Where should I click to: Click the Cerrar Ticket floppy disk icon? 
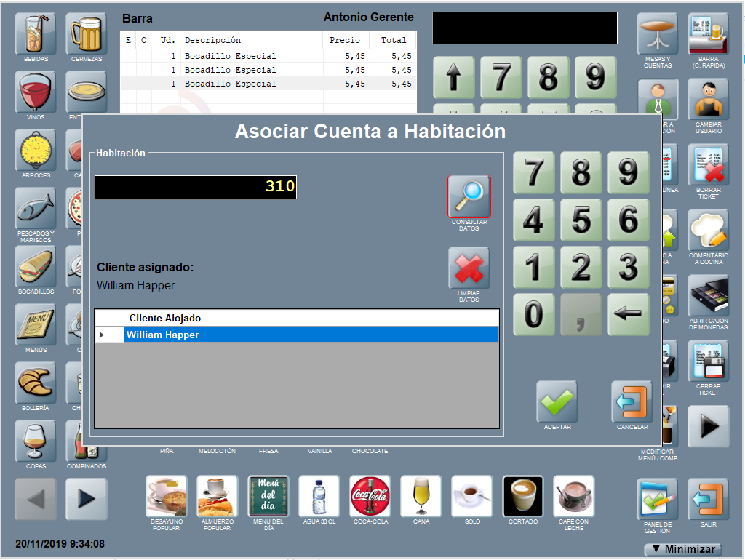(x=708, y=361)
